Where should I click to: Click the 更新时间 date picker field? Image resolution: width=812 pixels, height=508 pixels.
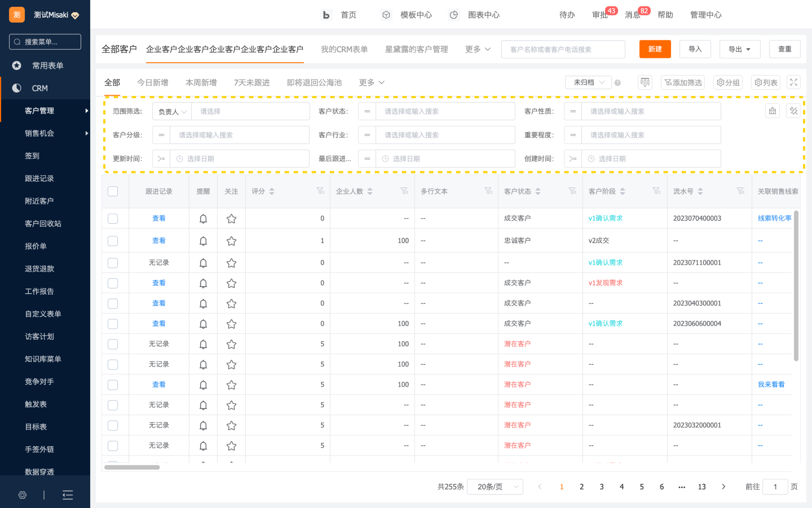pyautogui.click(x=239, y=159)
